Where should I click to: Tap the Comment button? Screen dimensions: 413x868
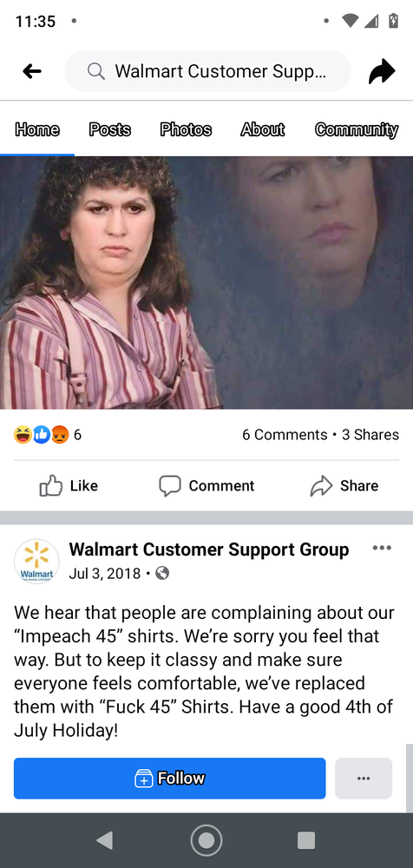click(206, 485)
